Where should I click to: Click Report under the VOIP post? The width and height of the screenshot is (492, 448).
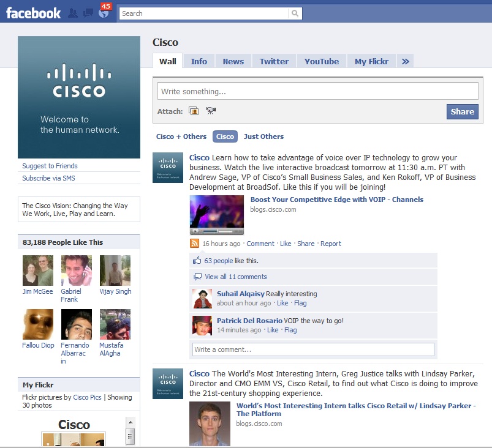pos(331,244)
